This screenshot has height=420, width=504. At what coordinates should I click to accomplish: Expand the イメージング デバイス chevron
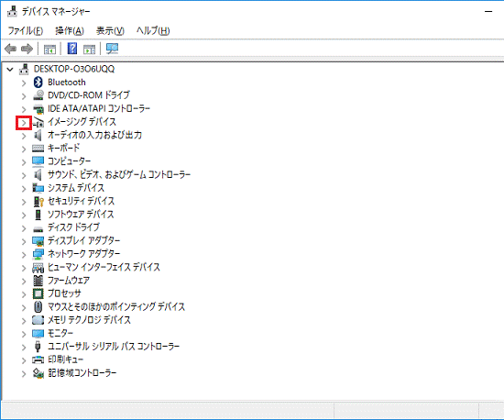(x=24, y=123)
